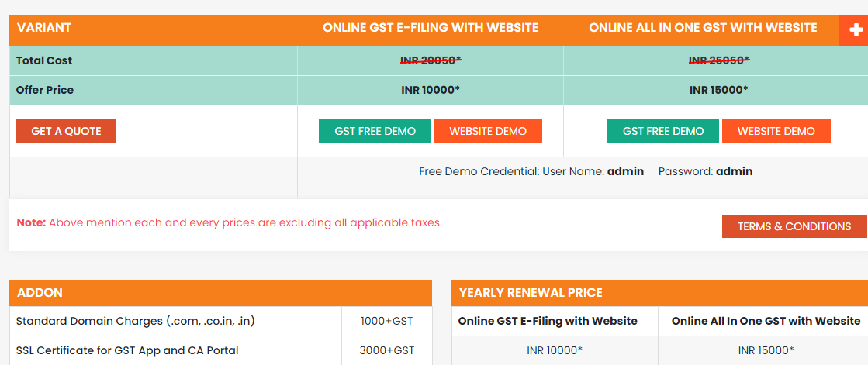Open GST Free Demo for E-Filing variant
The height and width of the screenshot is (365, 868).
(375, 131)
